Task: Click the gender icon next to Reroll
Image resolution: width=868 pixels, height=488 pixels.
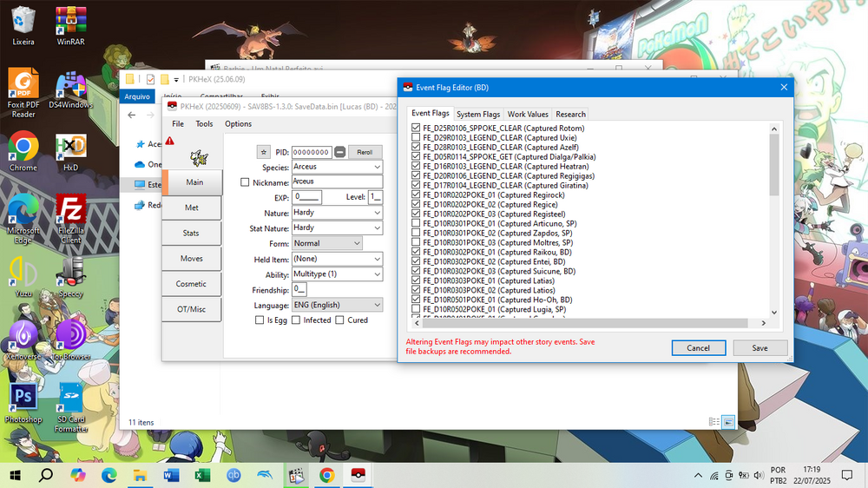Action: 340,152
